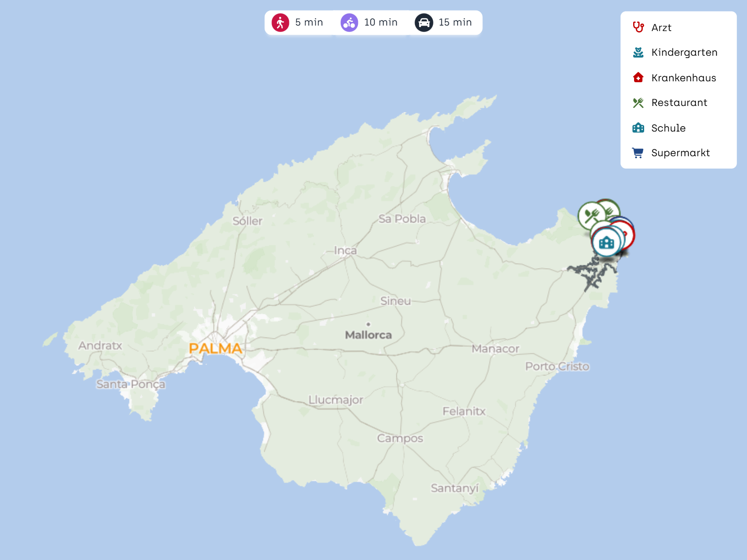This screenshot has width=747, height=560.
Task: Select the red Krankenhaus house icon
Action: [638, 78]
